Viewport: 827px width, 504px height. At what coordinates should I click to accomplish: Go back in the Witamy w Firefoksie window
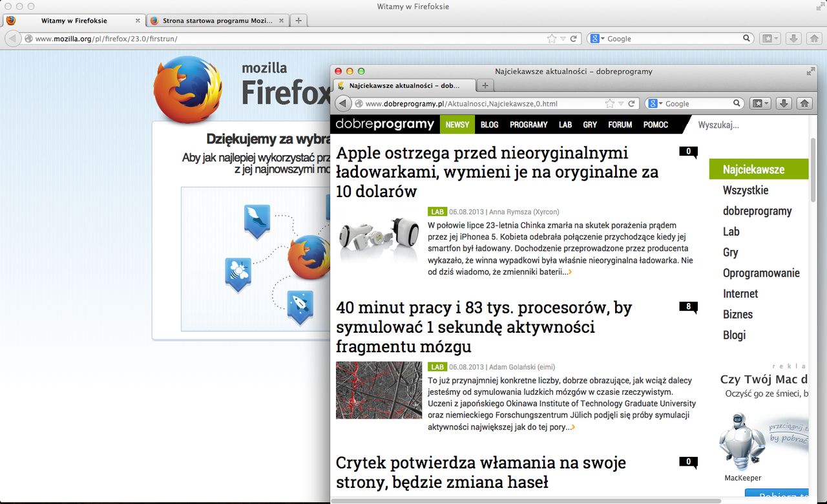[x=12, y=39]
